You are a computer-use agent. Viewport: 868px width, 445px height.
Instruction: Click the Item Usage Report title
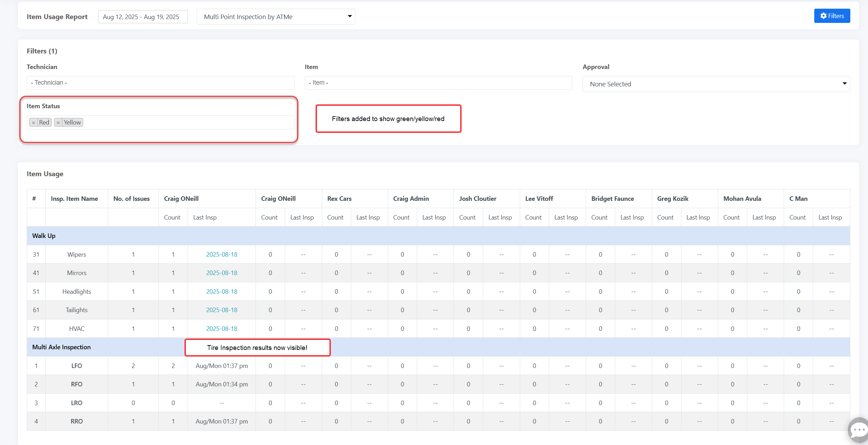click(57, 17)
